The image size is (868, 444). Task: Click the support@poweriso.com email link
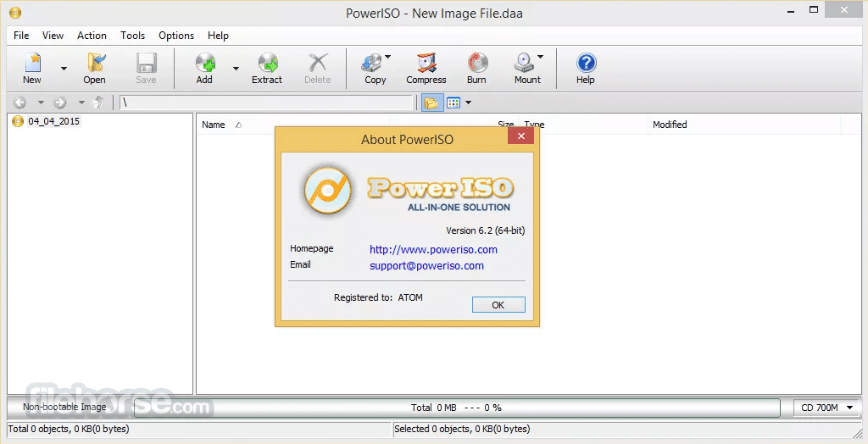(x=427, y=266)
